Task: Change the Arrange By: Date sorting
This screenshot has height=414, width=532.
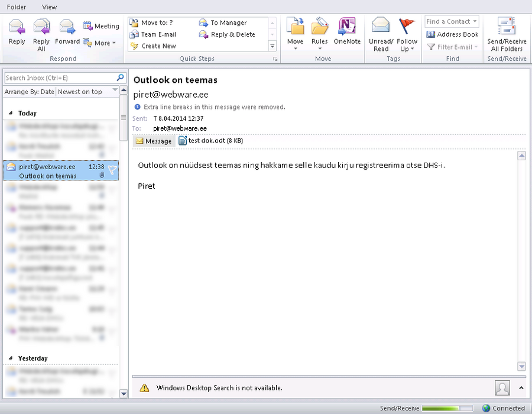Action: point(29,92)
